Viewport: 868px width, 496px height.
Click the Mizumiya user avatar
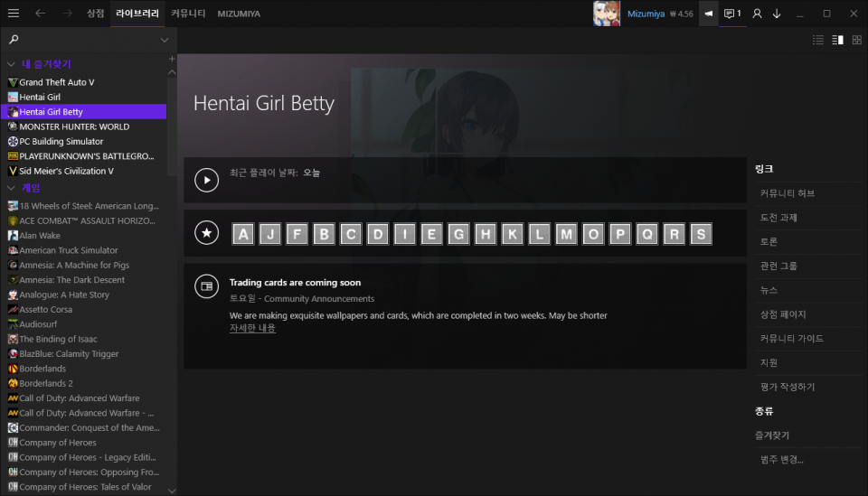tap(607, 14)
